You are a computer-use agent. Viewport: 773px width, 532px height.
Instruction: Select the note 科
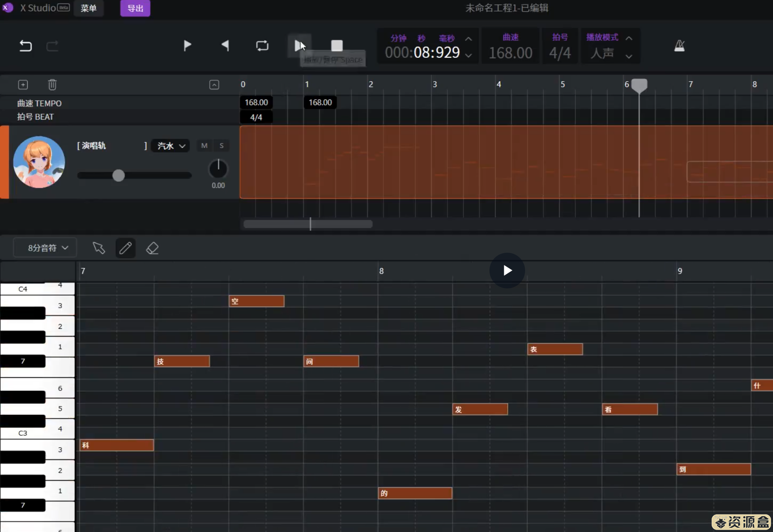pos(116,445)
